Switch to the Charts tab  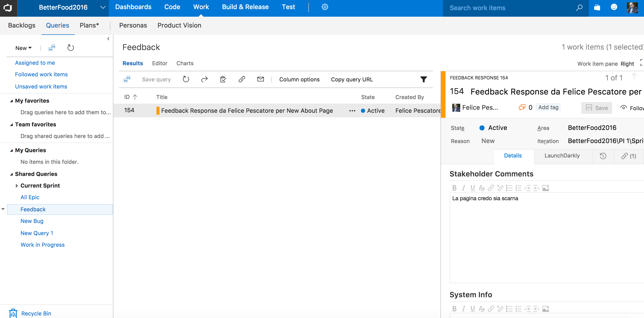click(185, 63)
